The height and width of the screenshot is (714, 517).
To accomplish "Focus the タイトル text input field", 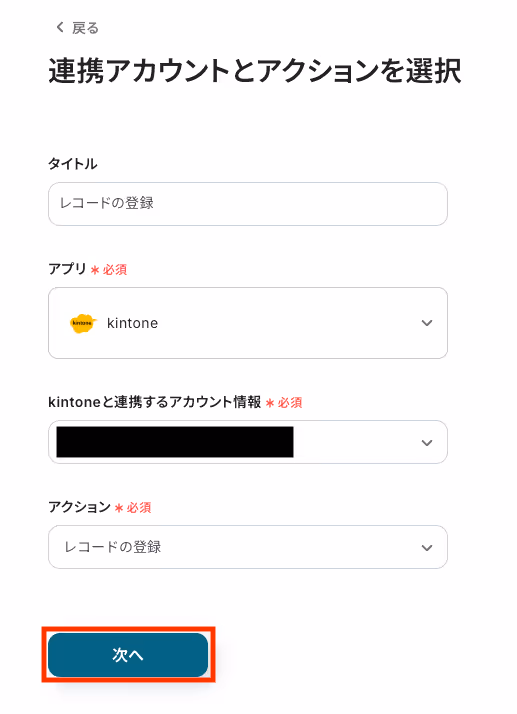I will pos(248,204).
